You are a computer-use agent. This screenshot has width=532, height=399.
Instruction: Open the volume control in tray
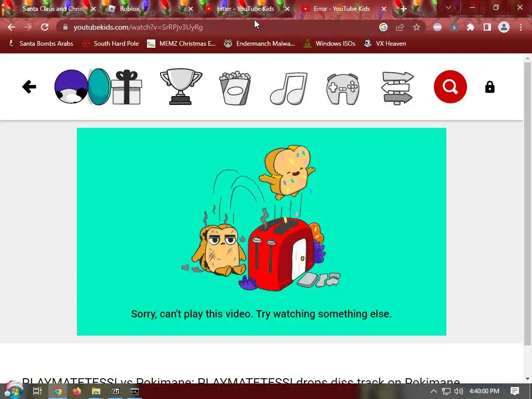pos(459,391)
